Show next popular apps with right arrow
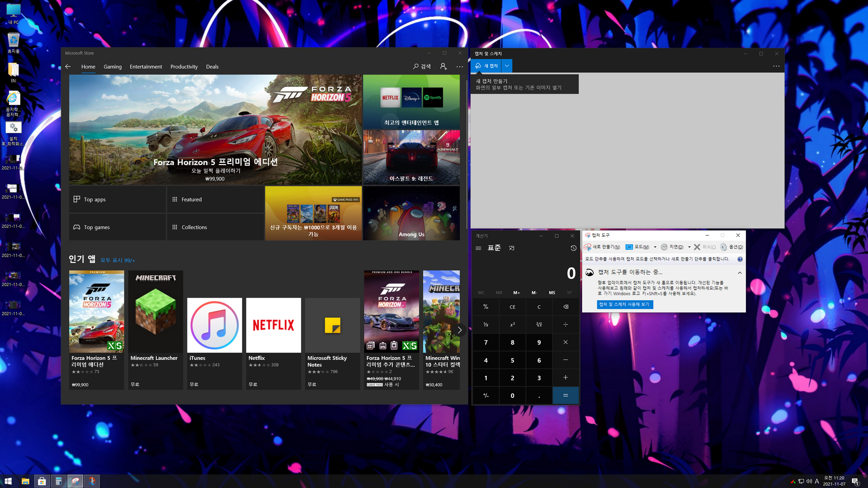Screen dimensions: 868x488 pyautogui.click(x=460, y=330)
